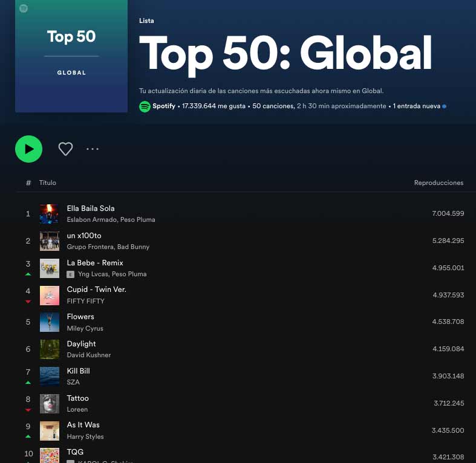This screenshot has height=463, width=476.
Task: Select the track Daylight
Action: tap(82, 344)
